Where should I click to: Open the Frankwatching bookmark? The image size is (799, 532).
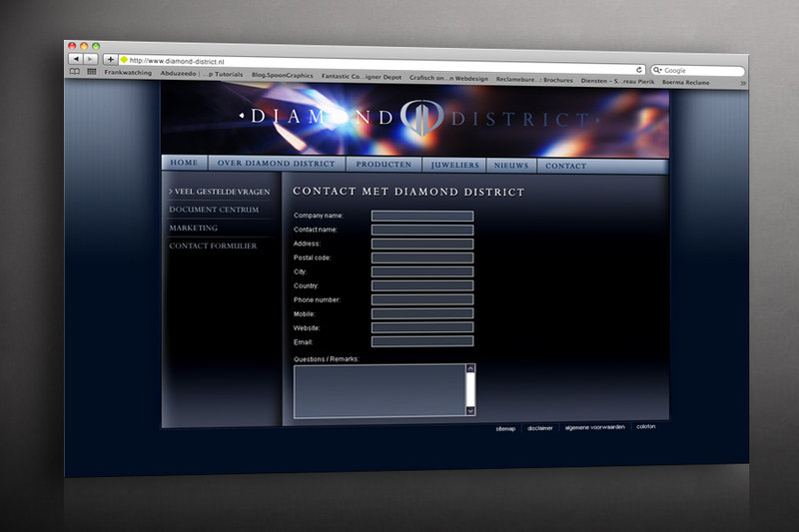[x=128, y=72]
